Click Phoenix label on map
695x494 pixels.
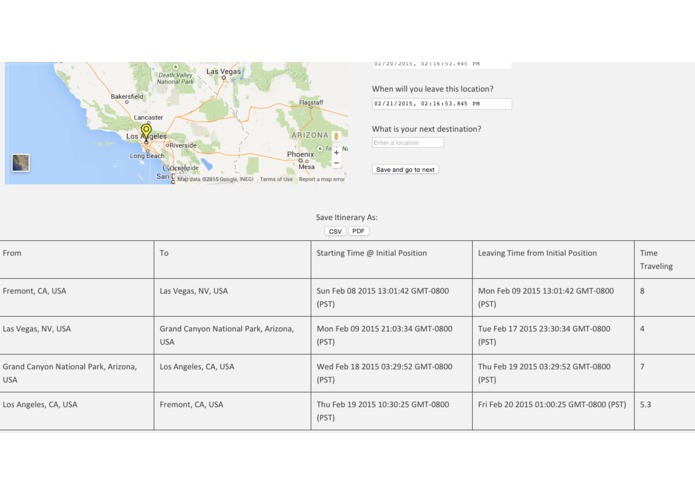point(300,154)
